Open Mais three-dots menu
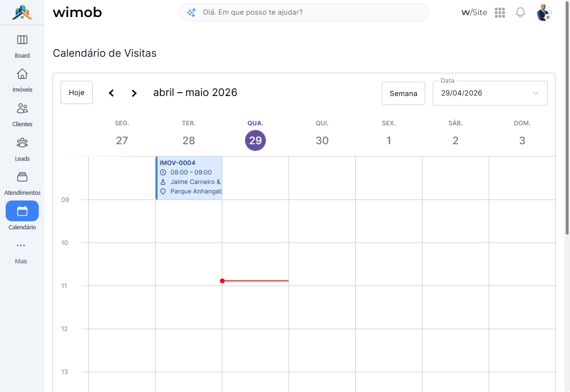The width and height of the screenshot is (570, 392). (x=21, y=245)
